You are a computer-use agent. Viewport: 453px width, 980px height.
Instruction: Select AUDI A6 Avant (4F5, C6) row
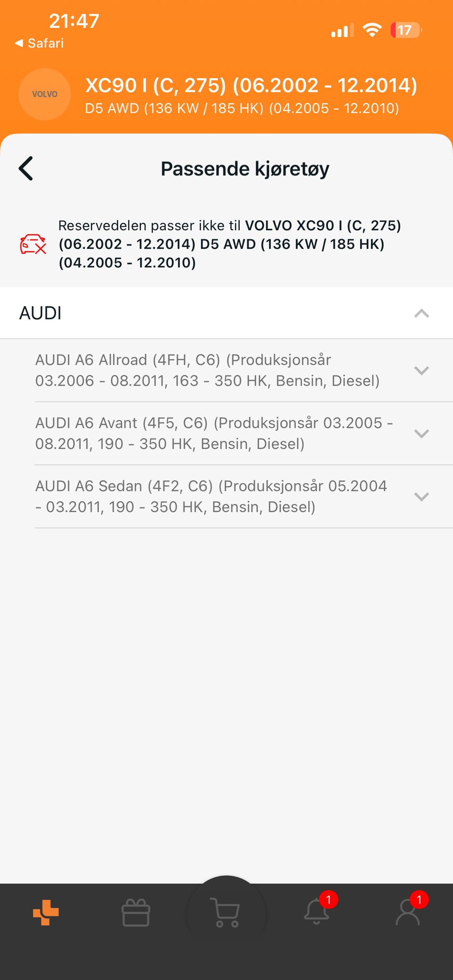(244, 433)
